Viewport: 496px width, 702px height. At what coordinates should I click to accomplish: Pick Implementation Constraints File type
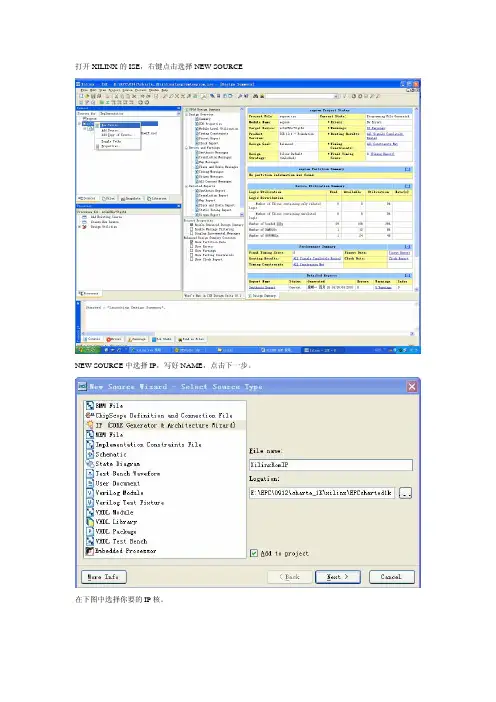pos(144,445)
